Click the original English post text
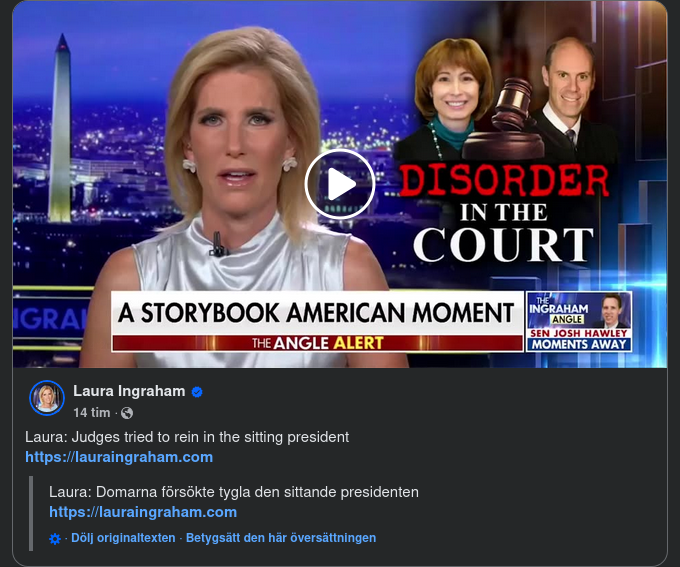 point(187,437)
